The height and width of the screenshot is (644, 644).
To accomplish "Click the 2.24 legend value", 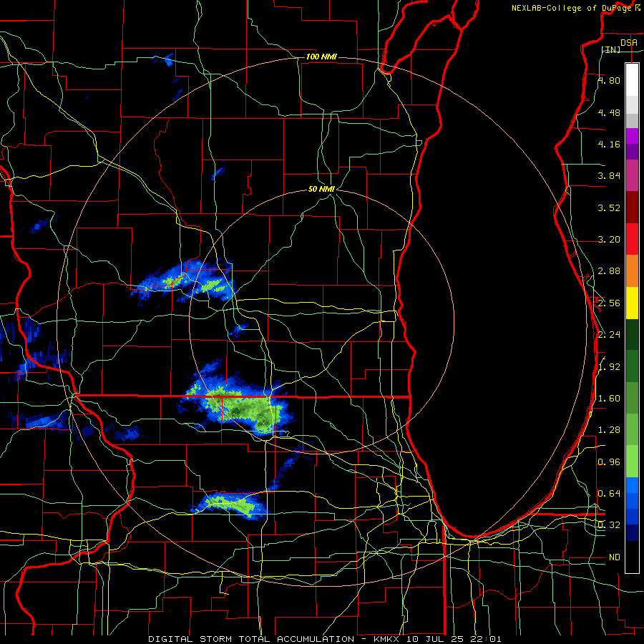I will pos(609,335).
